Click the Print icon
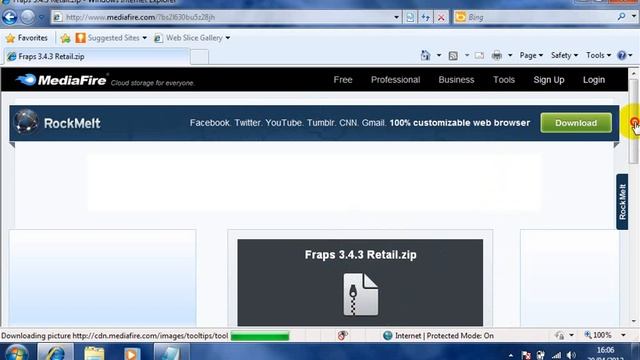The width and height of the screenshot is (640, 360). click(497, 55)
